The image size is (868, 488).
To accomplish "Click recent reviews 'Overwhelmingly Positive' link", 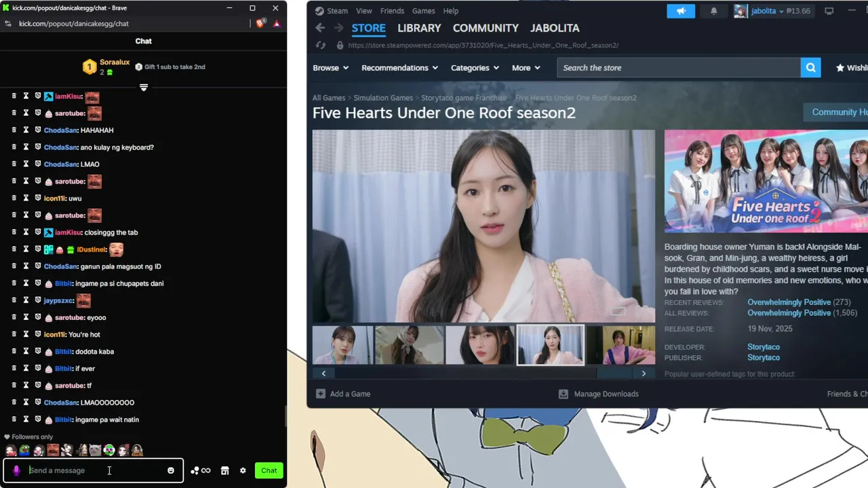I will click(x=789, y=302).
